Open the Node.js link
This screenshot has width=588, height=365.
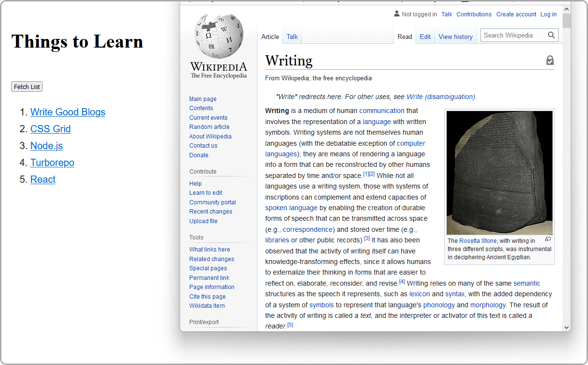(x=47, y=146)
